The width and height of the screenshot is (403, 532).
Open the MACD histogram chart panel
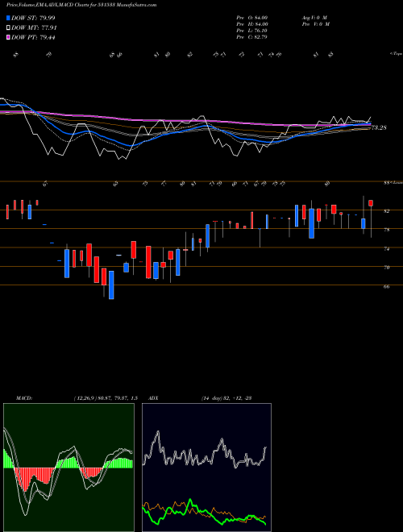(69, 468)
